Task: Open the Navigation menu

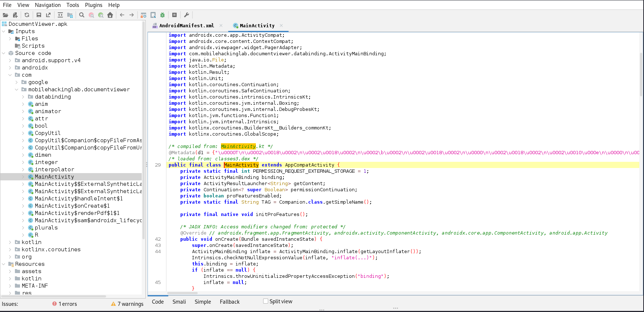Action: (x=48, y=5)
